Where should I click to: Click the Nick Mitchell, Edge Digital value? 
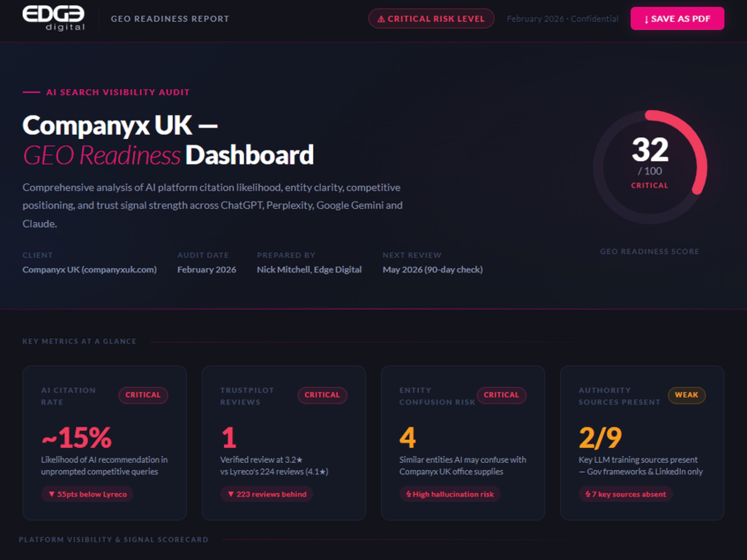coord(309,269)
